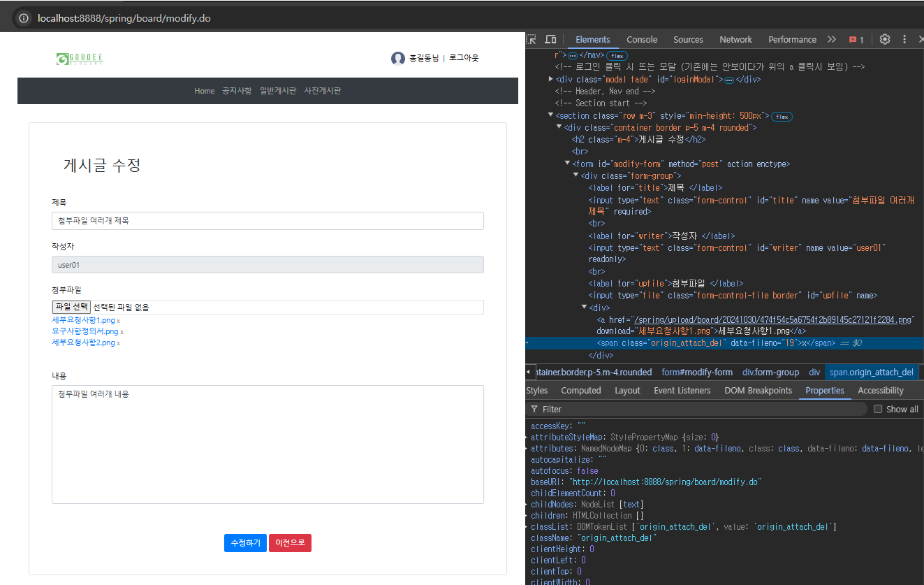This screenshot has width=924, height=585.
Task: Click the upload href link in DOM tree
Action: pyautogui.click(x=771, y=319)
